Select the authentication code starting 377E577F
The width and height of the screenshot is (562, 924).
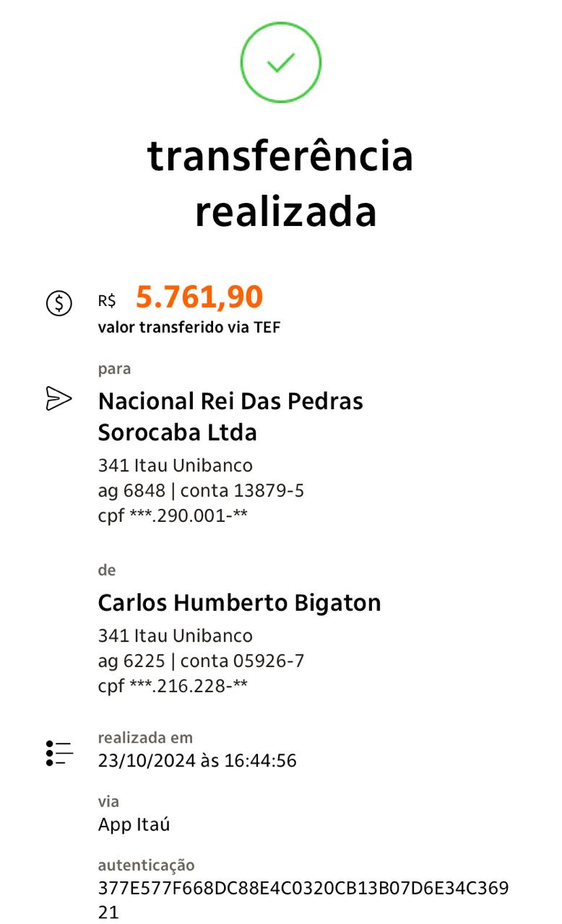(x=303, y=888)
